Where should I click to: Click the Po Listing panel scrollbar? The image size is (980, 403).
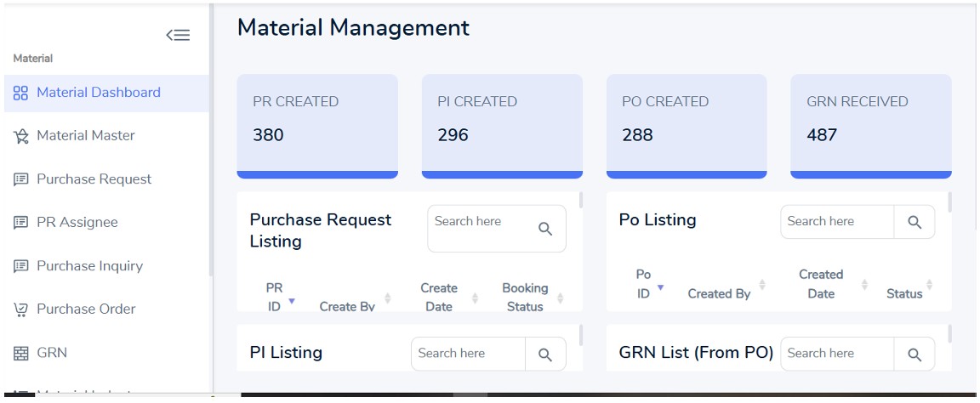click(950, 201)
